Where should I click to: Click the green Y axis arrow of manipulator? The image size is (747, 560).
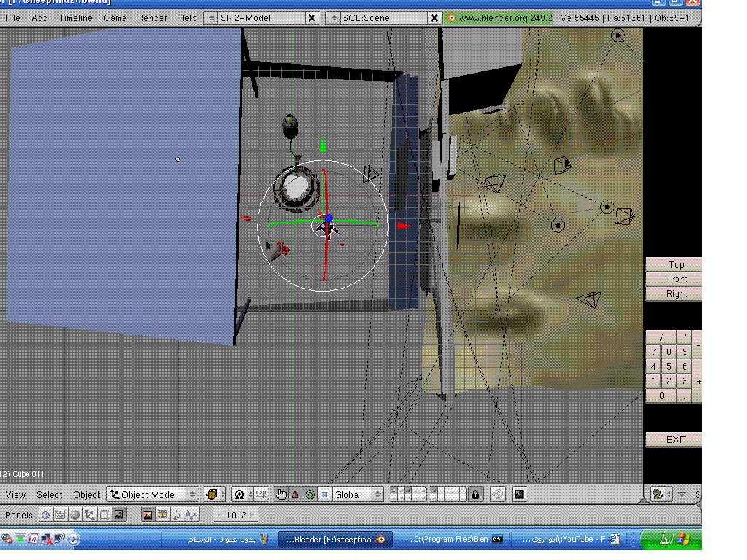tap(323, 145)
